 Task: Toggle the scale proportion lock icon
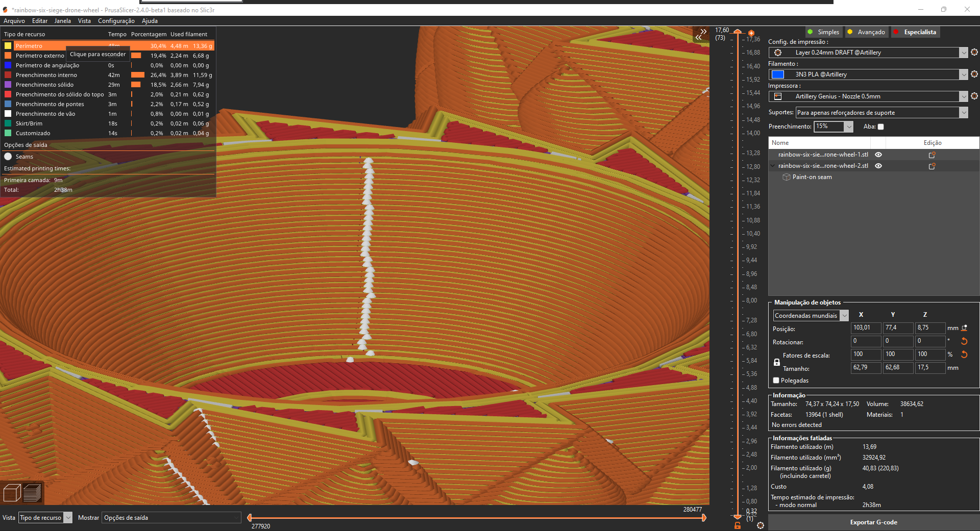[x=777, y=362]
